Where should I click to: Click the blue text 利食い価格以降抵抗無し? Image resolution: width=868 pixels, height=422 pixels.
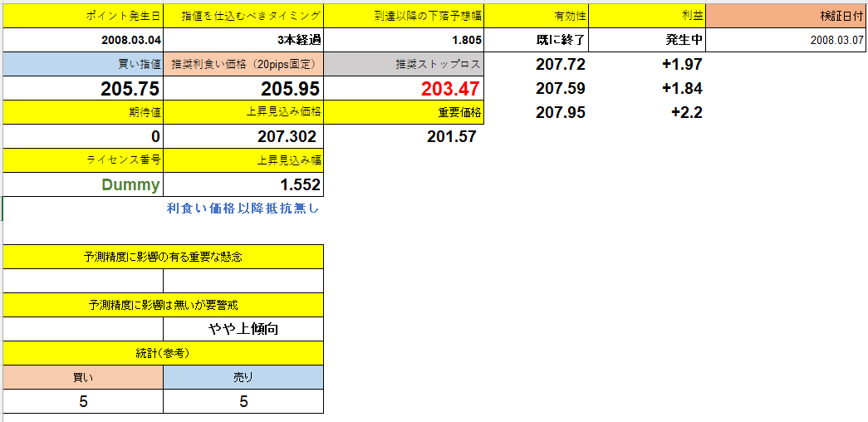(243, 209)
